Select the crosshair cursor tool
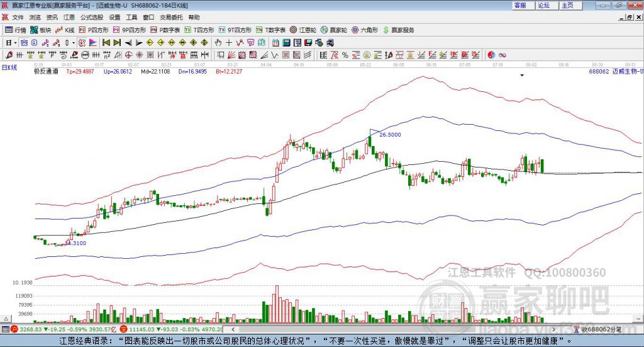 tap(229, 42)
